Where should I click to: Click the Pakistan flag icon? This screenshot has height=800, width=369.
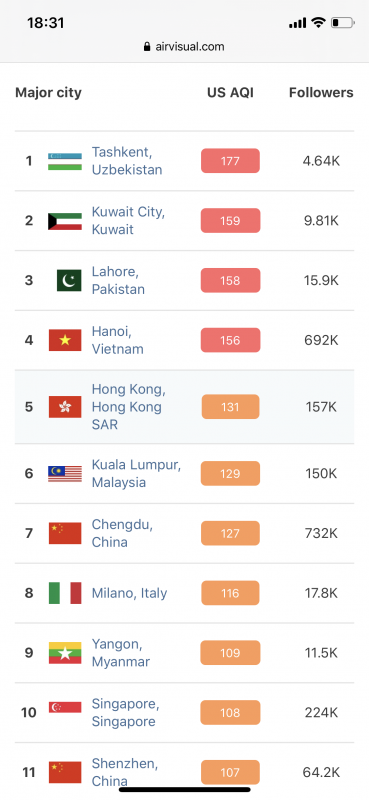(x=69, y=281)
